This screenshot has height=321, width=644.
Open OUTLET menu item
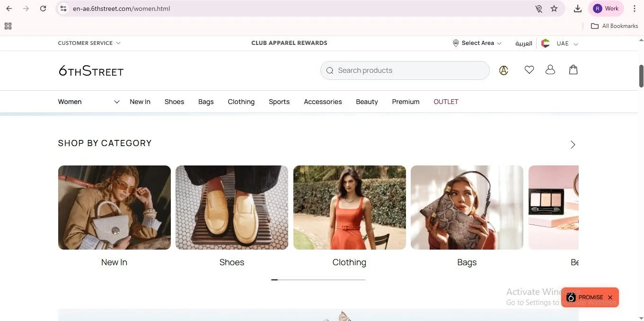tap(446, 102)
